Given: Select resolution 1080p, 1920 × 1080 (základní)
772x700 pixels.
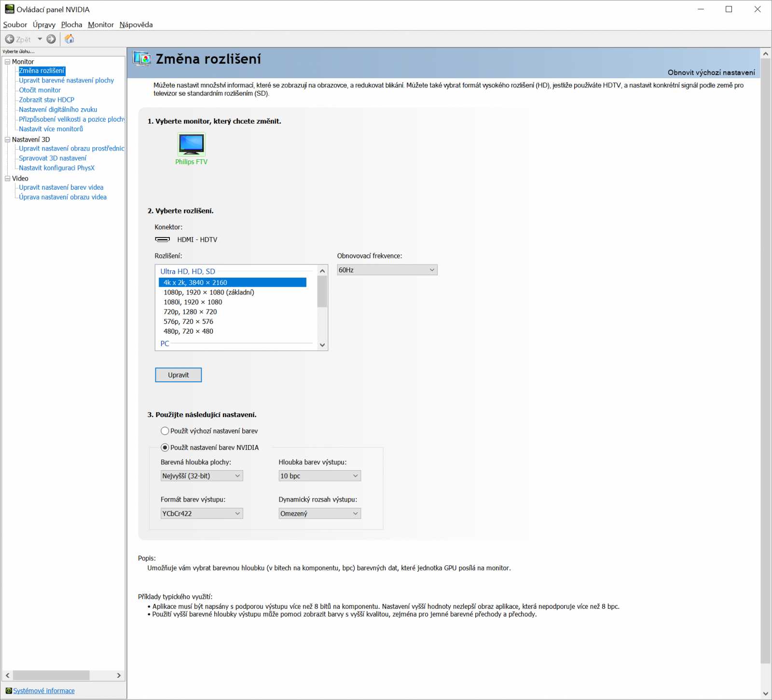Looking at the screenshot, I should coord(209,292).
